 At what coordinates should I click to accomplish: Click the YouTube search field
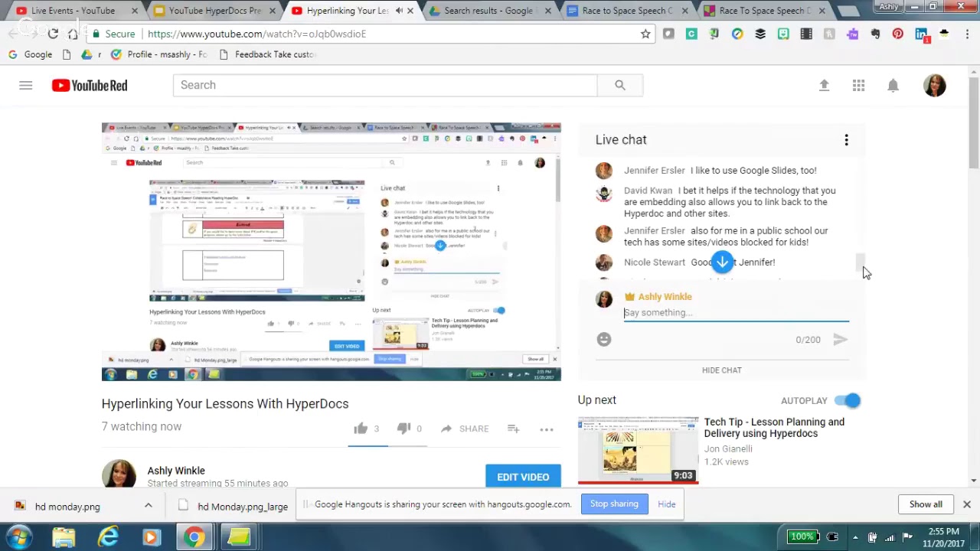(x=385, y=85)
